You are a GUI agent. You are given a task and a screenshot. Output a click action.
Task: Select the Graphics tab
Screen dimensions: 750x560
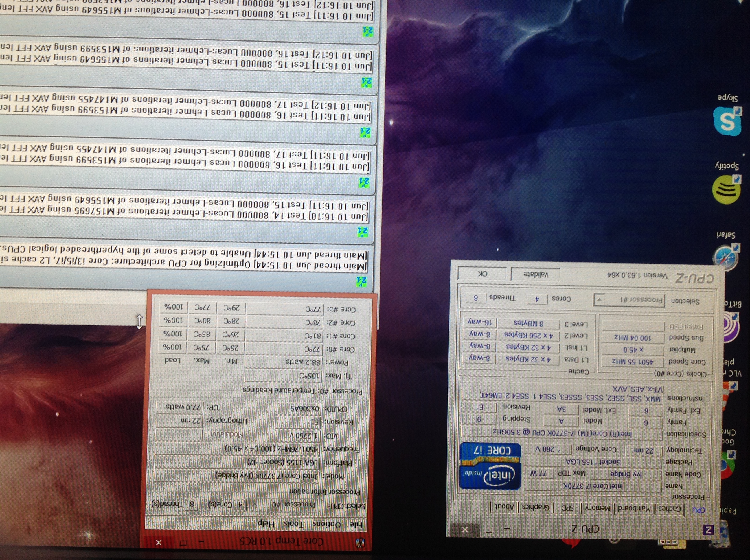tap(536, 507)
